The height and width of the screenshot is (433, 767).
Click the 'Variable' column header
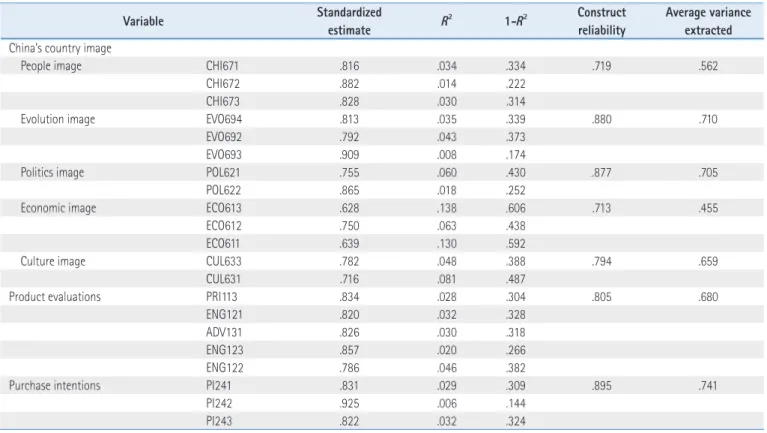pyautogui.click(x=143, y=22)
